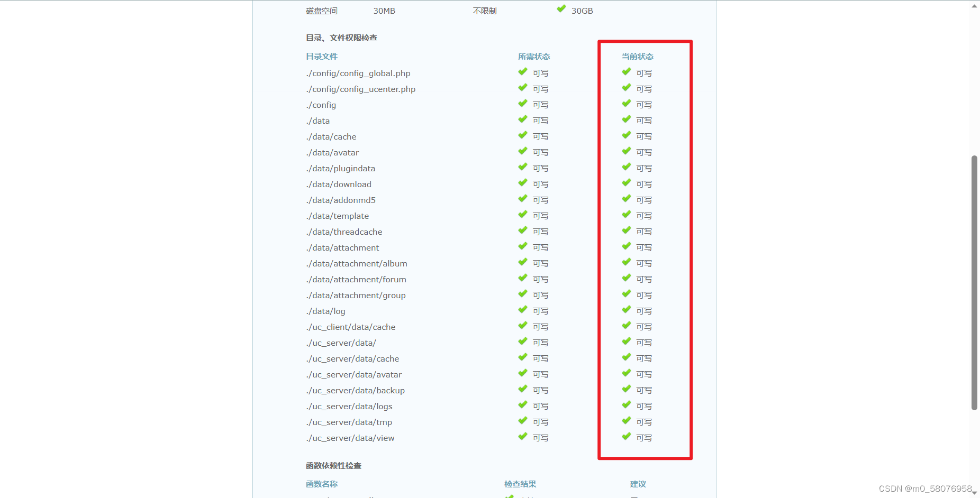Select the ./data/attachment/group path text
Image resolution: width=980 pixels, height=498 pixels.
point(356,295)
